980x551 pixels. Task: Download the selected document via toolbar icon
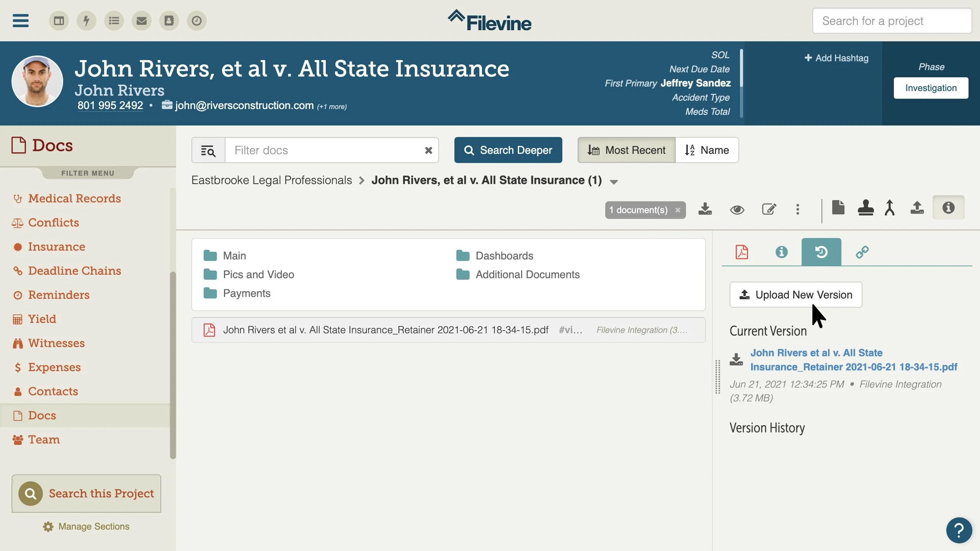(705, 209)
